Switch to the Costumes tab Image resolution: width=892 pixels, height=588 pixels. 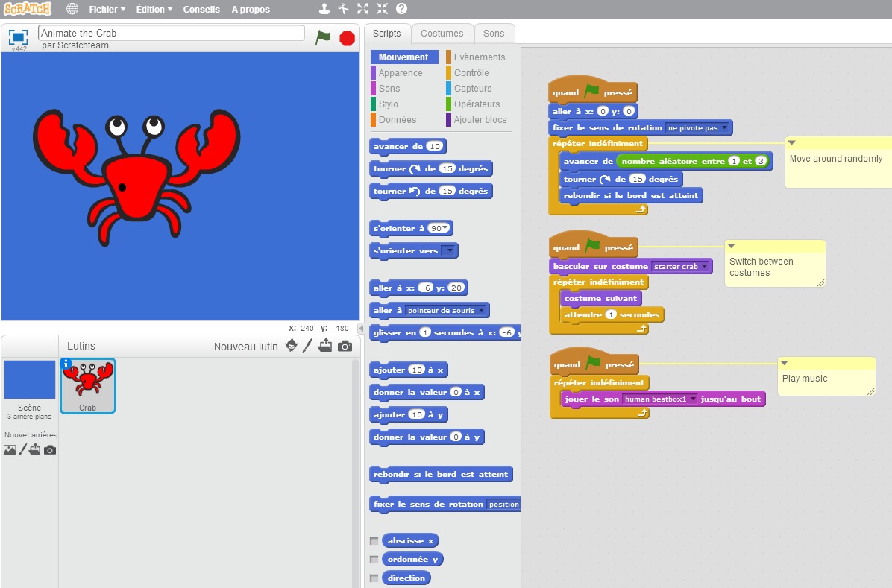(442, 33)
